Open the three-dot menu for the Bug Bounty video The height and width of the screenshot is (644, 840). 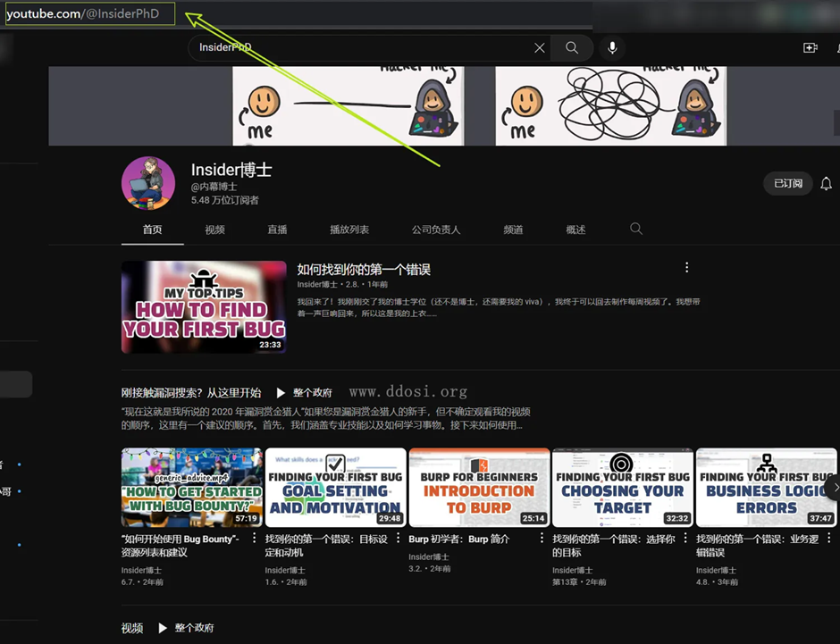point(254,538)
